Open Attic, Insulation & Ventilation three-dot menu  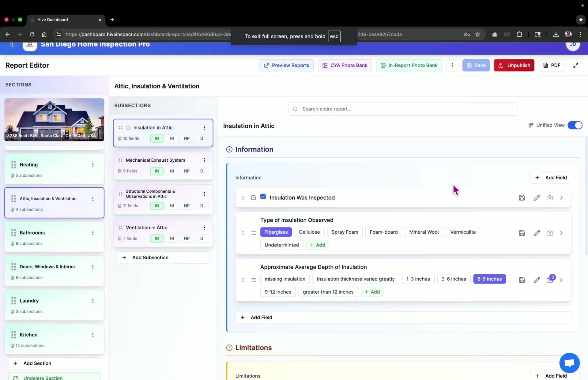(93, 199)
